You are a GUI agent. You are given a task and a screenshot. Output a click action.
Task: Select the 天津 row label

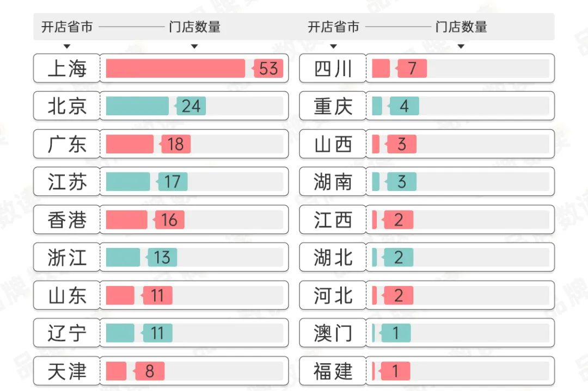(67, 371)
